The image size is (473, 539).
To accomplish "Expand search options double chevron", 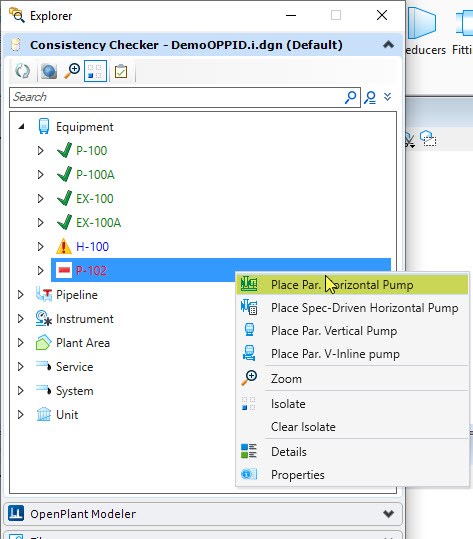I will [x=387, y=97].
